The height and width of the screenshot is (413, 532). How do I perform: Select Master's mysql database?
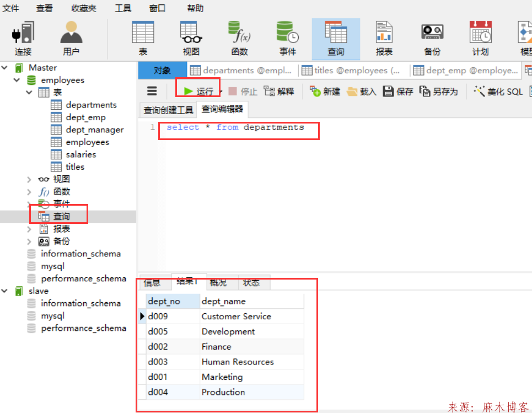pyautogui.click(x=52, y=266)
